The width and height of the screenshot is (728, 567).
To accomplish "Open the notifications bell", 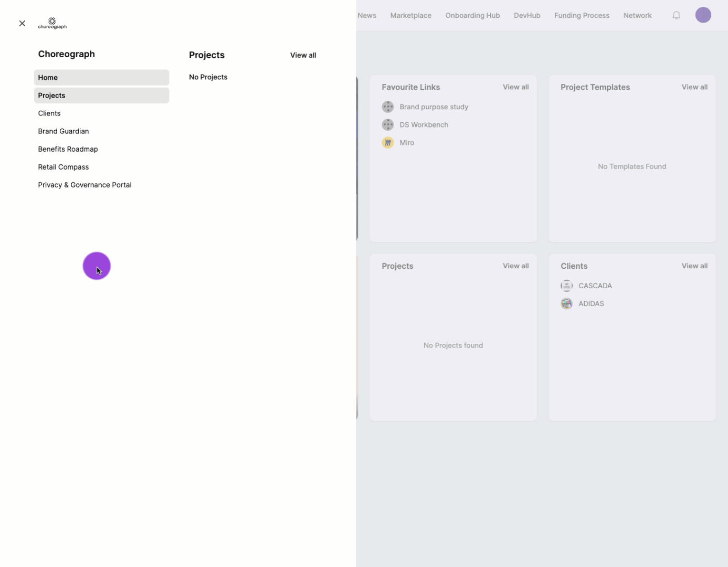I will click(676, 15).
